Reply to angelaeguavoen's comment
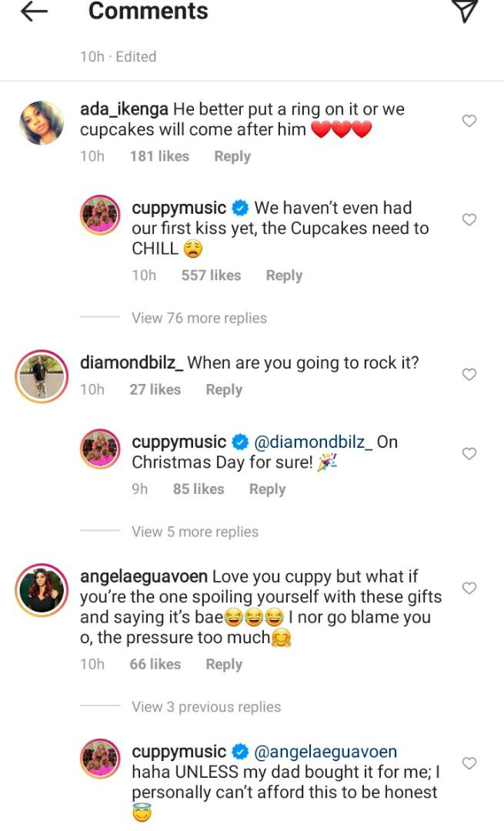Screen dimensions: 504x831 [224, 664]
